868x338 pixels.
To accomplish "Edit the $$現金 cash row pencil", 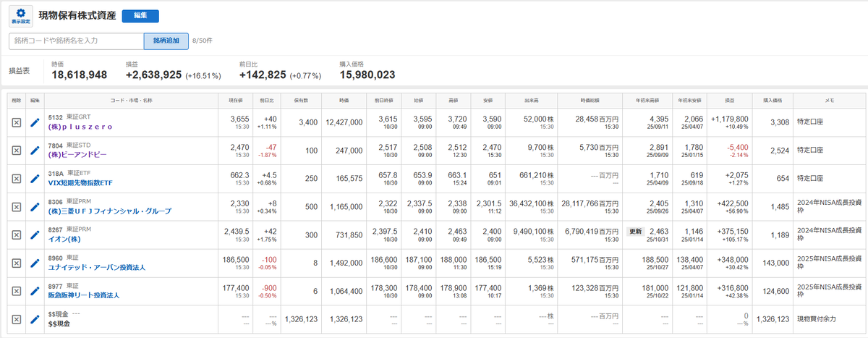I will pyautogui.click(x=35, y=319).
